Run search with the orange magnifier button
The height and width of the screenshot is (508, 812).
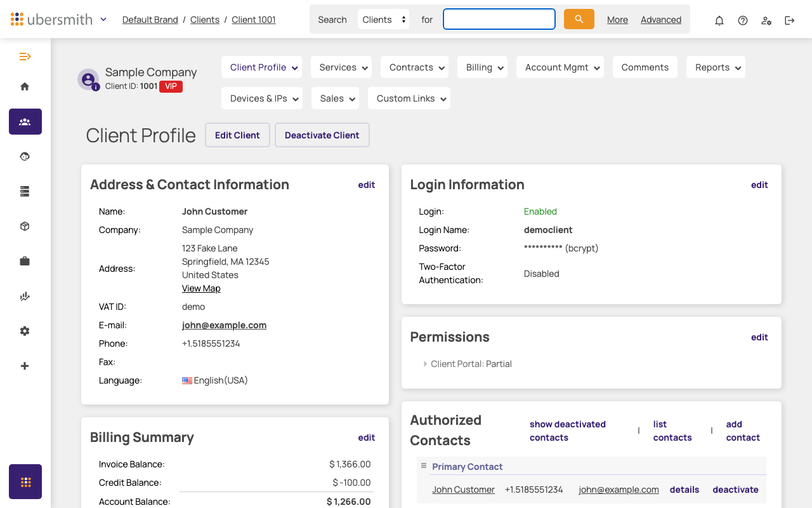(x=579, y=19)
